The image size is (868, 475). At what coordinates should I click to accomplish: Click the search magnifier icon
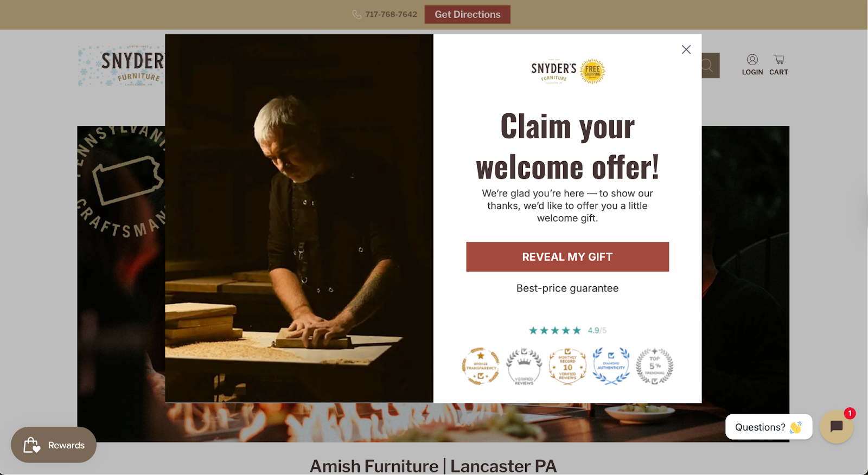point(707,66)
